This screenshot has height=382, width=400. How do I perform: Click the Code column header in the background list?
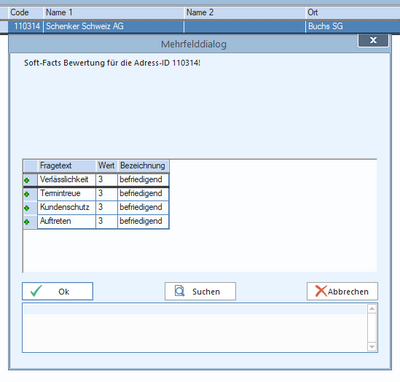coord(26,13)
